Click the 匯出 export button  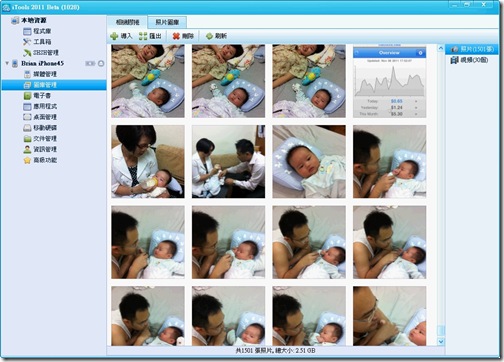click(x=150, y=36)
